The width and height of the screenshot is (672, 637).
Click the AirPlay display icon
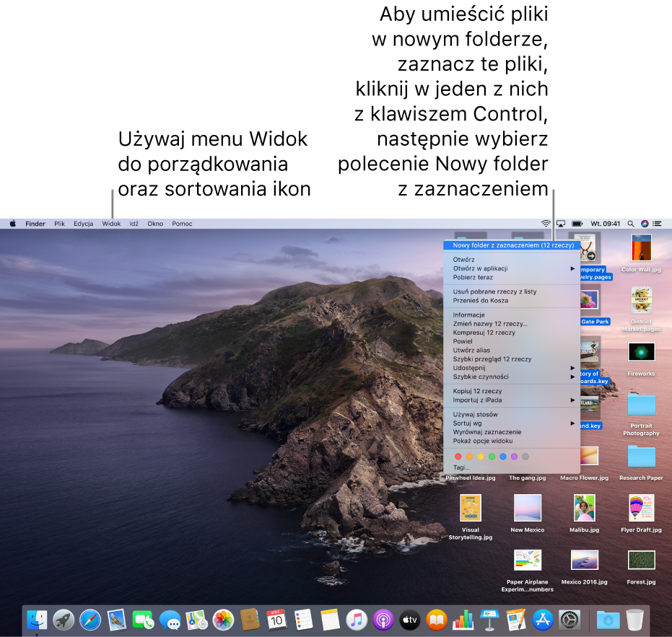561,224
